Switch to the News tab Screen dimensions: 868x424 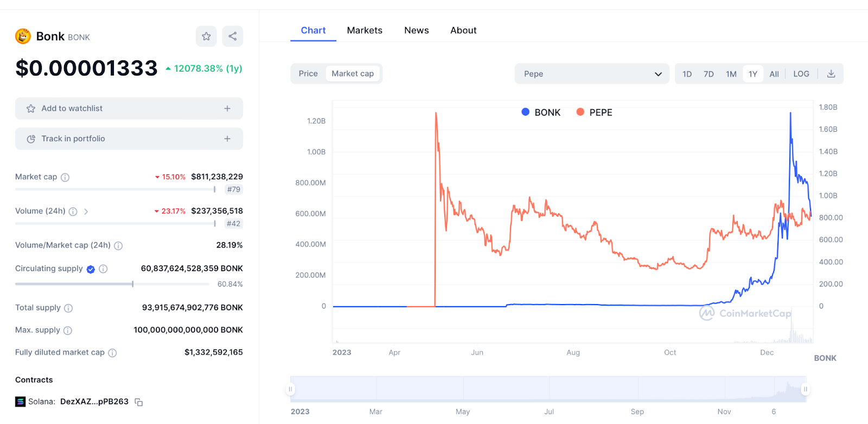417,30
